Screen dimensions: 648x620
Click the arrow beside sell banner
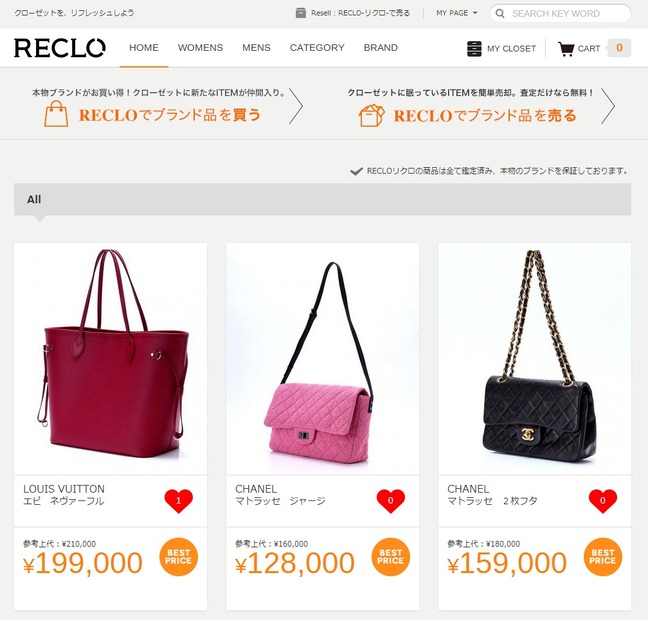tap(608, 106)
